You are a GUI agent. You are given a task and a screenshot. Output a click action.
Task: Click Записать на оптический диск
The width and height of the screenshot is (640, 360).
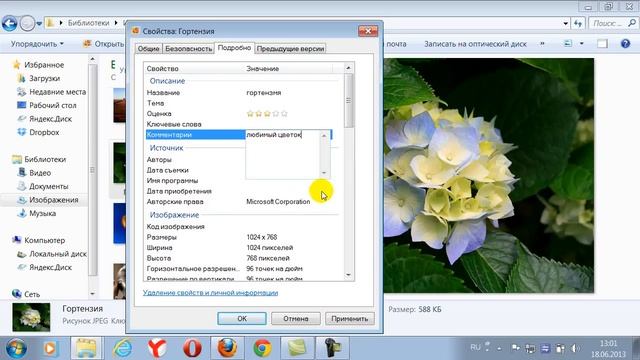pyautogui.click(x=475, y=44)
